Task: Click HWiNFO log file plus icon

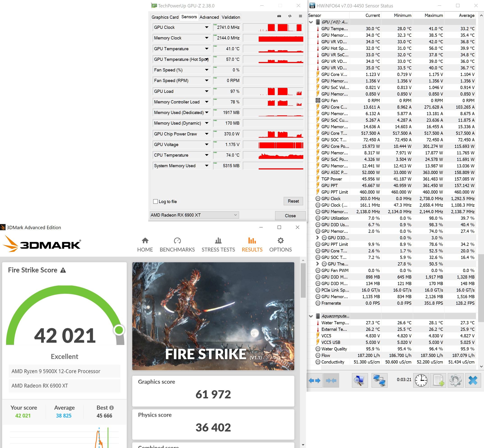Action: tap(439, 380)
